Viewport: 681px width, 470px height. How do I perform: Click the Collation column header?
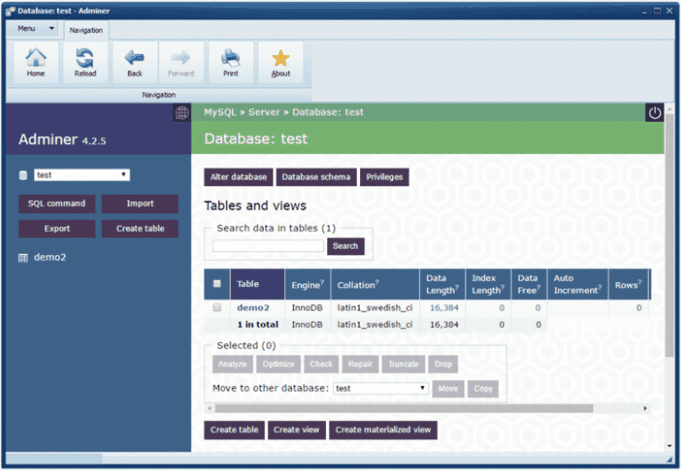point(375,284)
